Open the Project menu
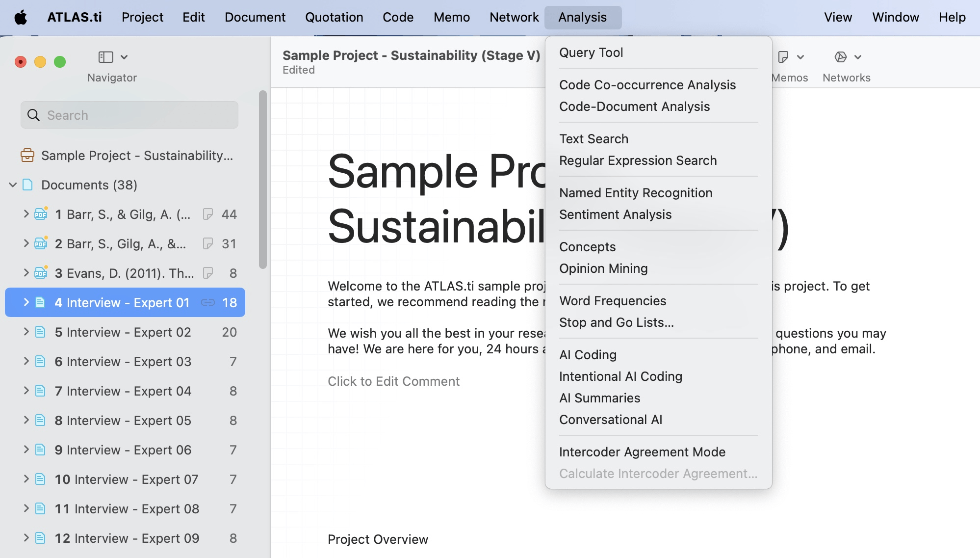 142,17
